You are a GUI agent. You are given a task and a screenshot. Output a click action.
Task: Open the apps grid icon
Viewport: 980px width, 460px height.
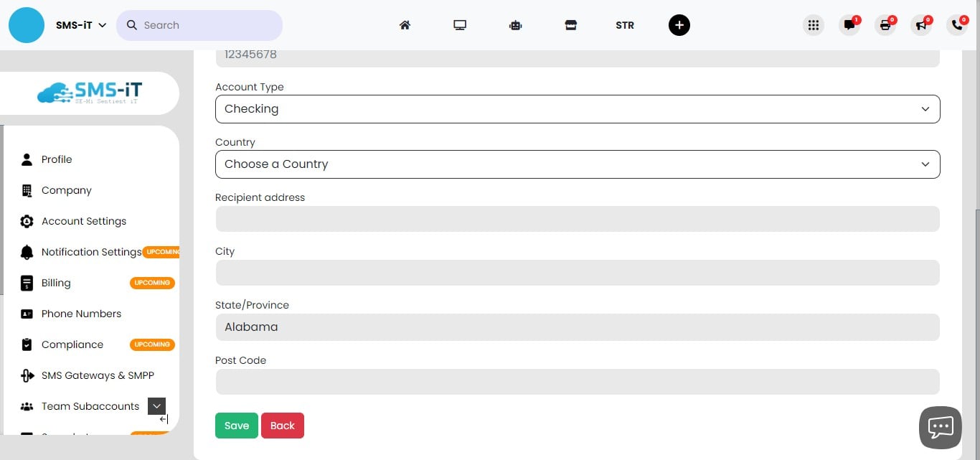pyautogui.click(x=813, y=25)
